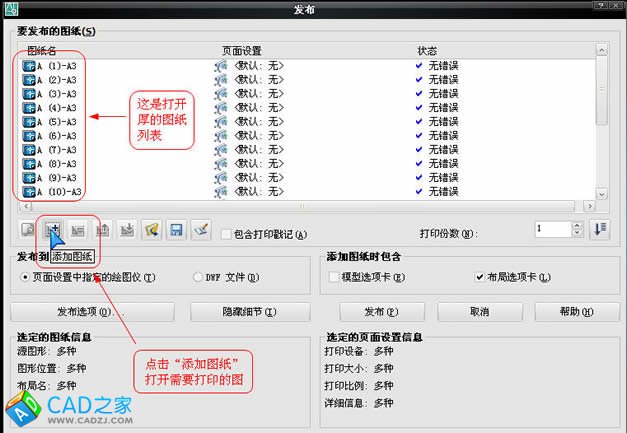
Task: Click the Move Sheet Down icon
Action: coord(127,230)
